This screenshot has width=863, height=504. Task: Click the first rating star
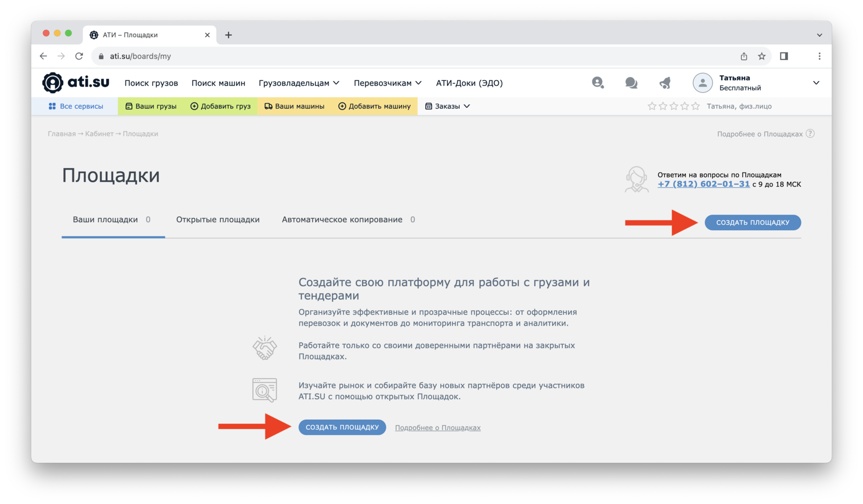(x=652, y=106)
